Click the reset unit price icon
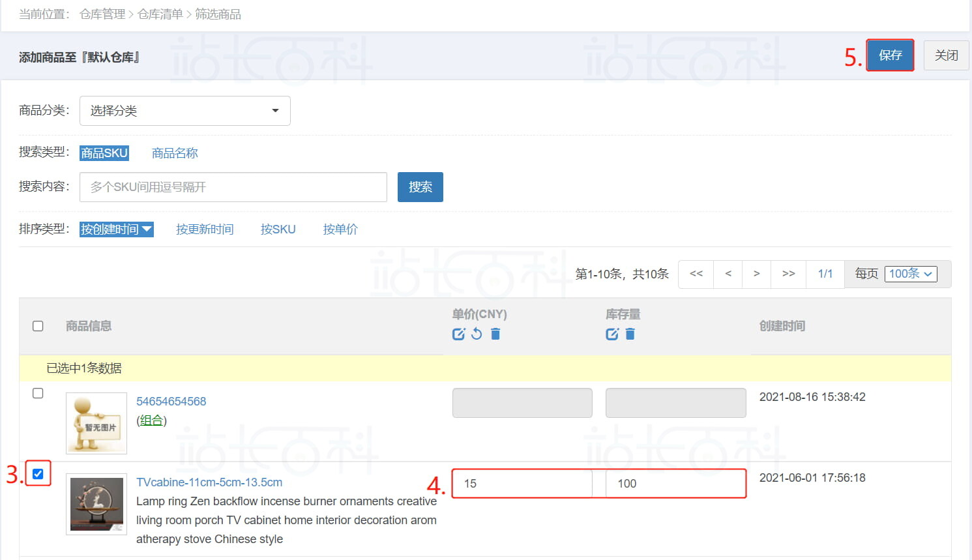Image resolution: width=972 pixels, height=560 pixels. pos(477,334)
